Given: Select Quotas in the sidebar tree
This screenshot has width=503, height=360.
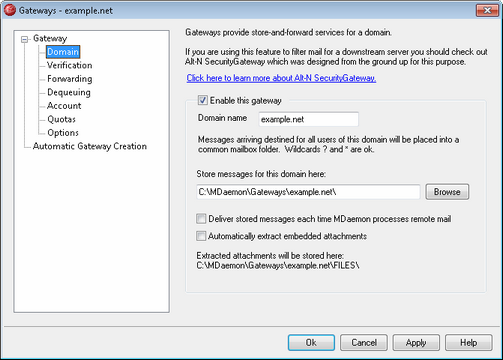Looking at the screenshot, I should pyautogui.click(x=61, y=119).
